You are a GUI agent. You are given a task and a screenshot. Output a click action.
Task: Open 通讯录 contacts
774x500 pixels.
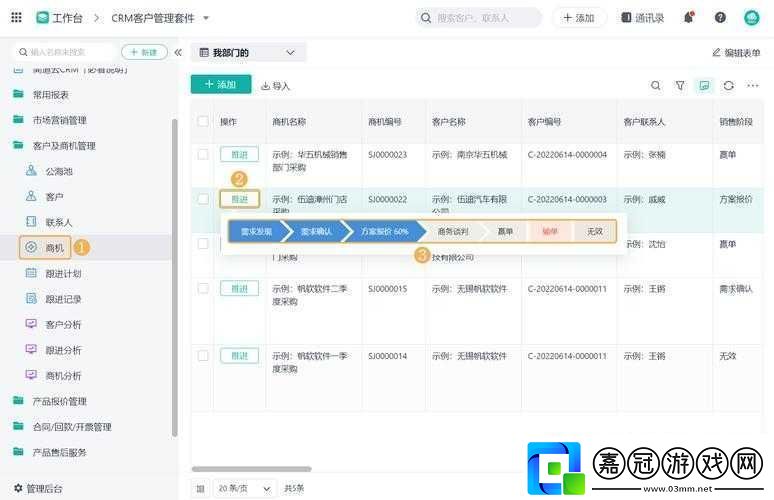click(x=642, y=18)
